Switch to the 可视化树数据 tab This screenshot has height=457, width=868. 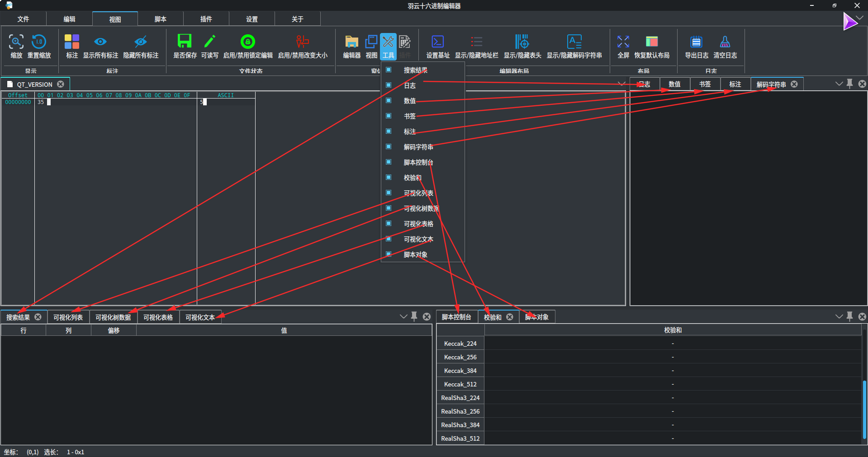(113, 317)
